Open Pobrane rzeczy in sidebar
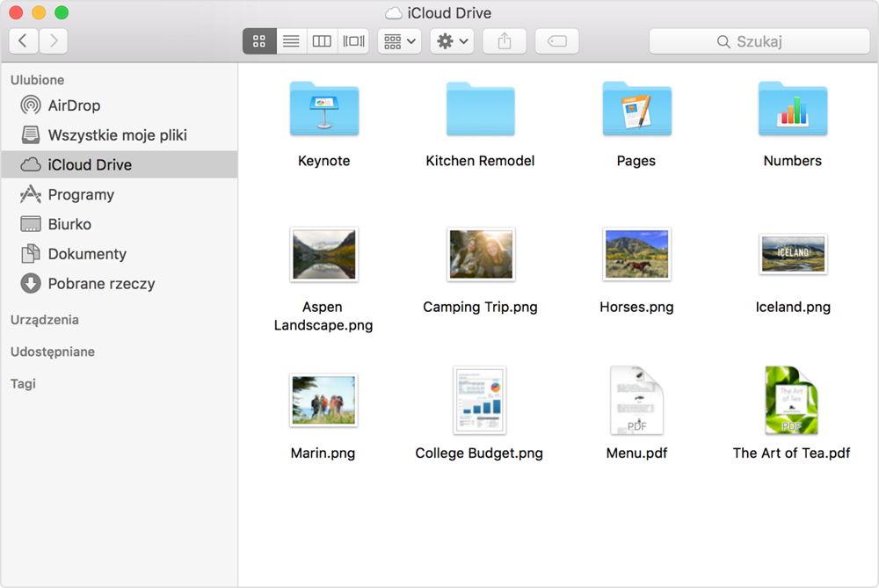This screenshot has width=879, height=588. point(101,284)
